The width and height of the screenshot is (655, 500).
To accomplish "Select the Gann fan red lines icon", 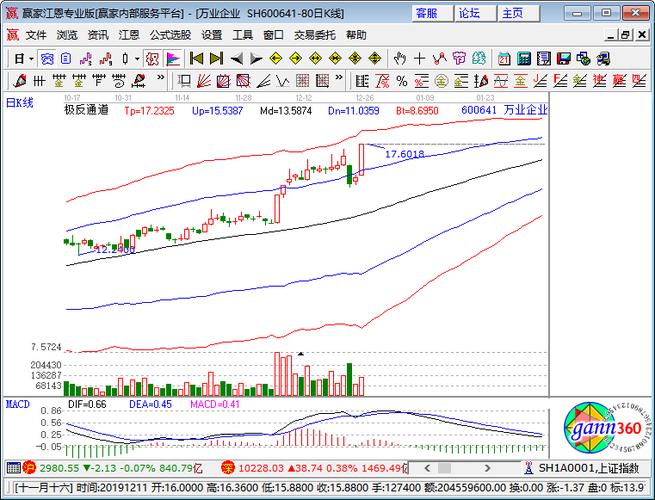I will (203, 81).
